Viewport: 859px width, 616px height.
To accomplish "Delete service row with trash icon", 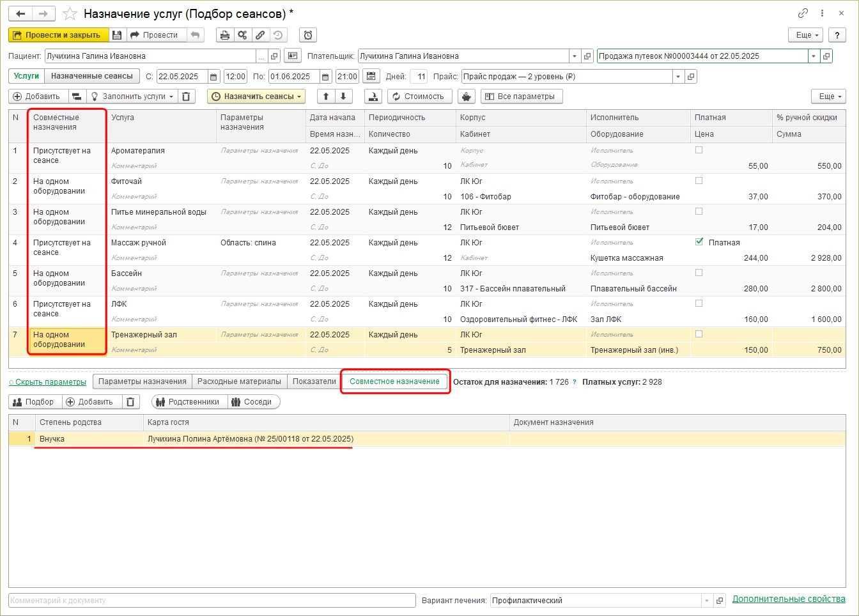I will 185,96.
